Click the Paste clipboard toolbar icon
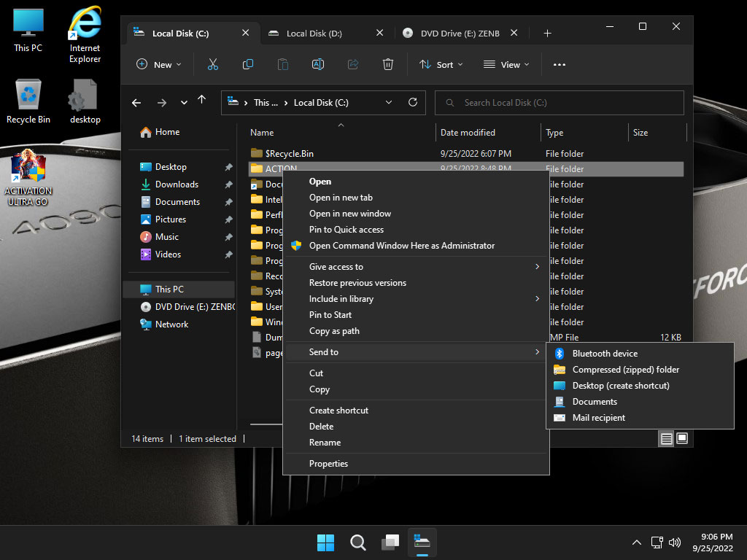 [283, 64]
